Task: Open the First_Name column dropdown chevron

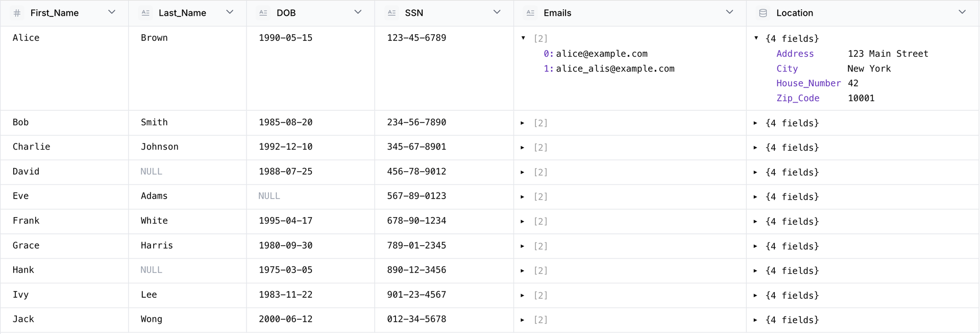Action: point(112,12)
